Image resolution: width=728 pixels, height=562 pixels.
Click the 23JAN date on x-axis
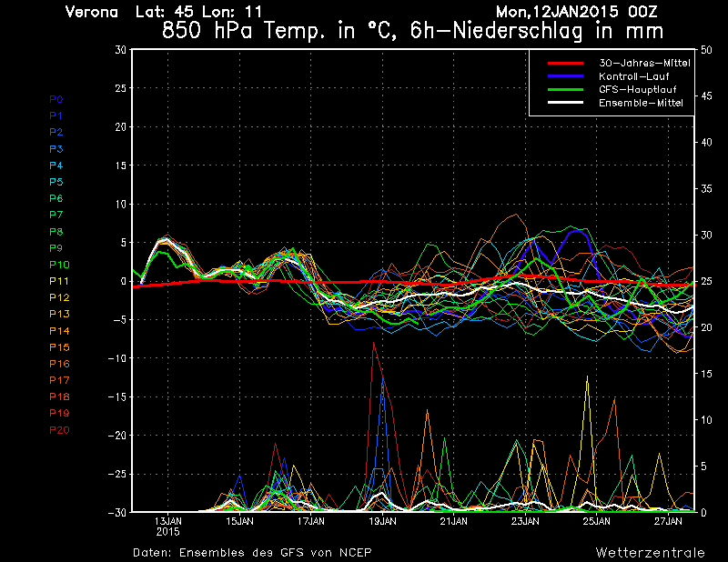coord(525,521)
